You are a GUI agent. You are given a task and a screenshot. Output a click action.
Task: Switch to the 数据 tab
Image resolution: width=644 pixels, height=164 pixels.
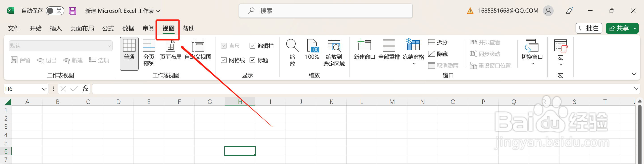(128, 28)
